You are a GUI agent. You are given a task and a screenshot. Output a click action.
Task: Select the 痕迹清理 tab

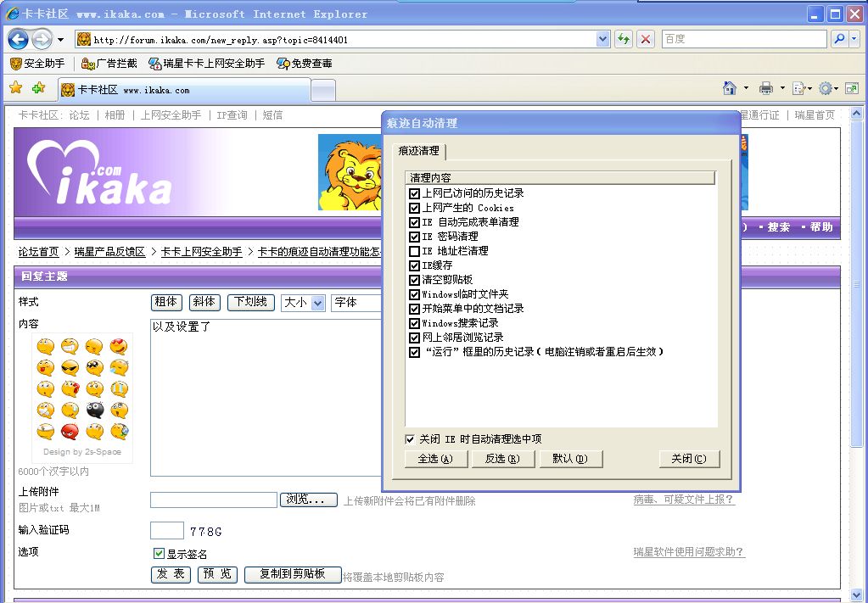(418, 151)
